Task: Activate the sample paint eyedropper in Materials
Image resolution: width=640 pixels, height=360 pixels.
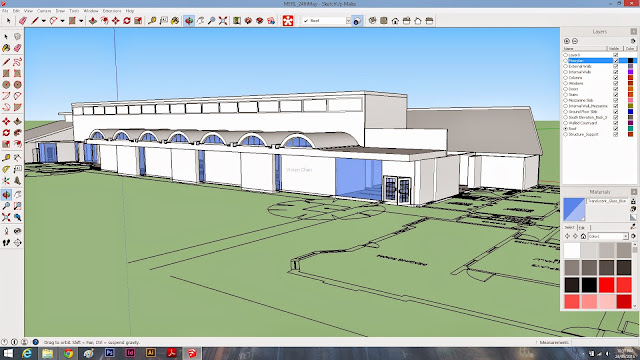Action: pyautogui.click(x=633, y=226)
